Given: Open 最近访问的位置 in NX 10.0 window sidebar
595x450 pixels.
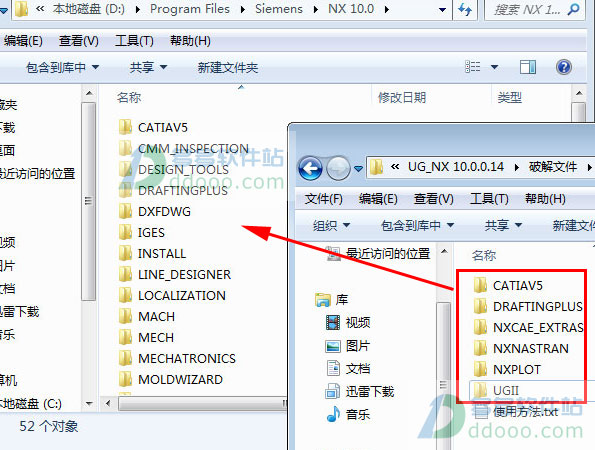Looking at the screenshot, I should click(38, 173).
